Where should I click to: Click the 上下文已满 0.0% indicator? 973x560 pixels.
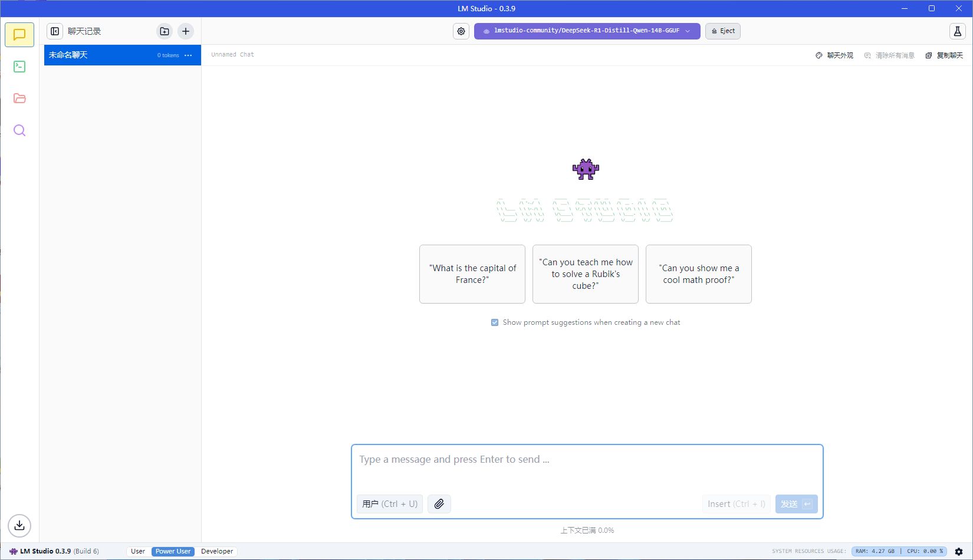[x=587, y=531]
